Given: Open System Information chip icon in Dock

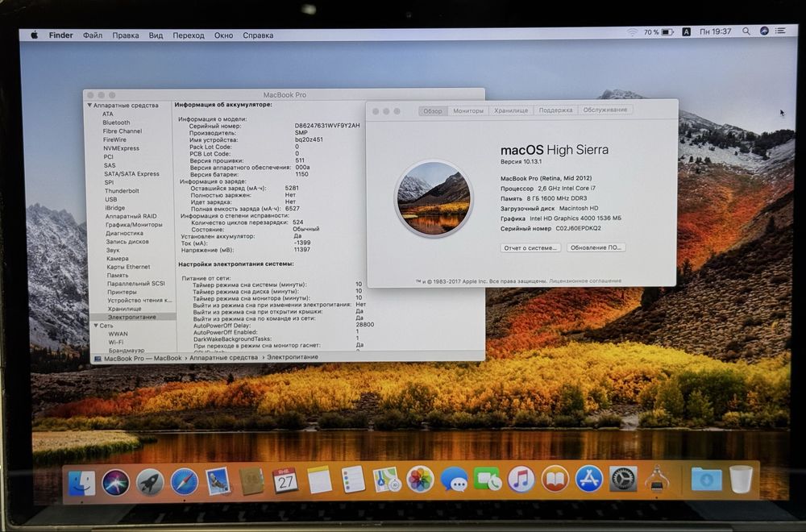Looking at the screenshot, I should (657, 479).
